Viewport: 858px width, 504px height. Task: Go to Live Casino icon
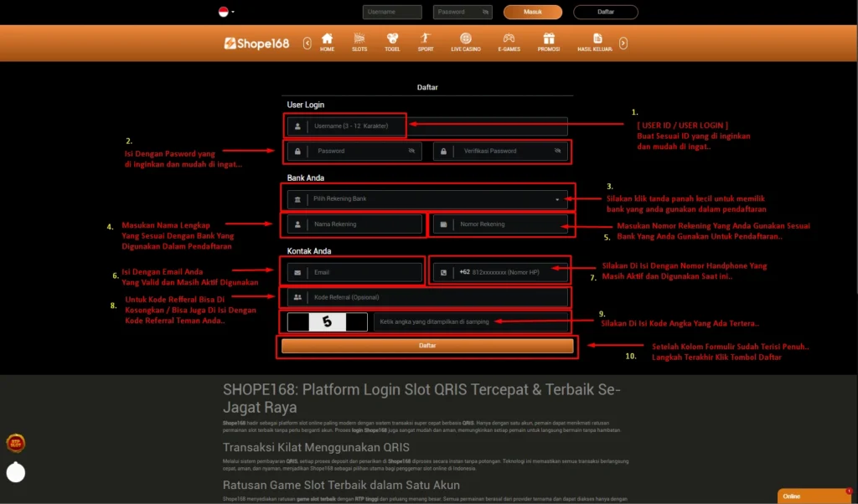[x=465, y=39]
